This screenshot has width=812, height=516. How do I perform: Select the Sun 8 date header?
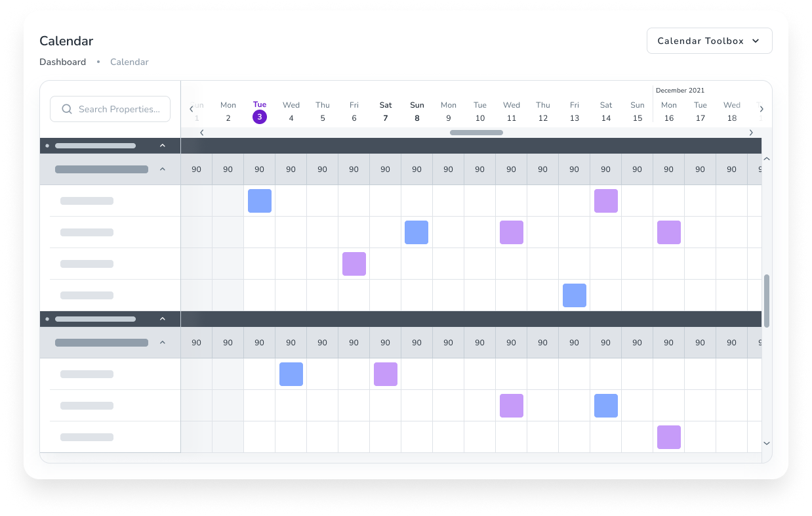point(417,112)
